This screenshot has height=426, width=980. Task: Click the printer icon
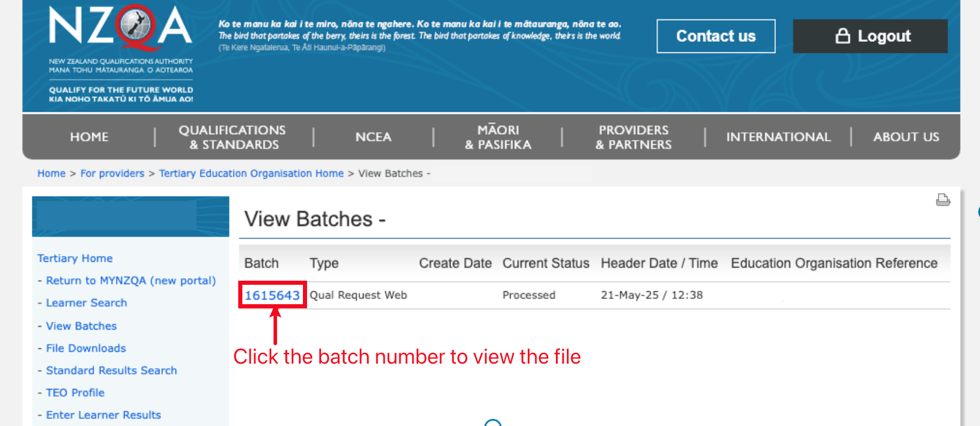942,200
